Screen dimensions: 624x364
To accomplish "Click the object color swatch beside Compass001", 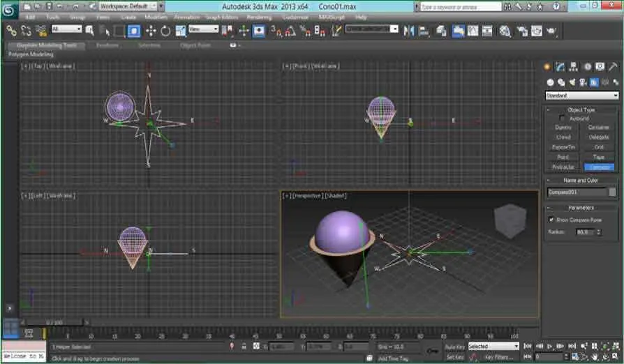I will (x=612, y=192).
